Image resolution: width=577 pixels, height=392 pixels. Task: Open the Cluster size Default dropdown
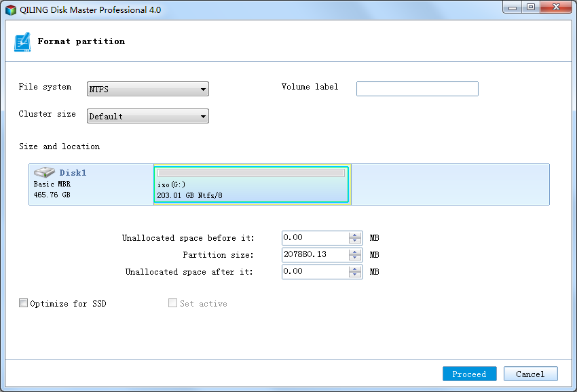(147, 116)
